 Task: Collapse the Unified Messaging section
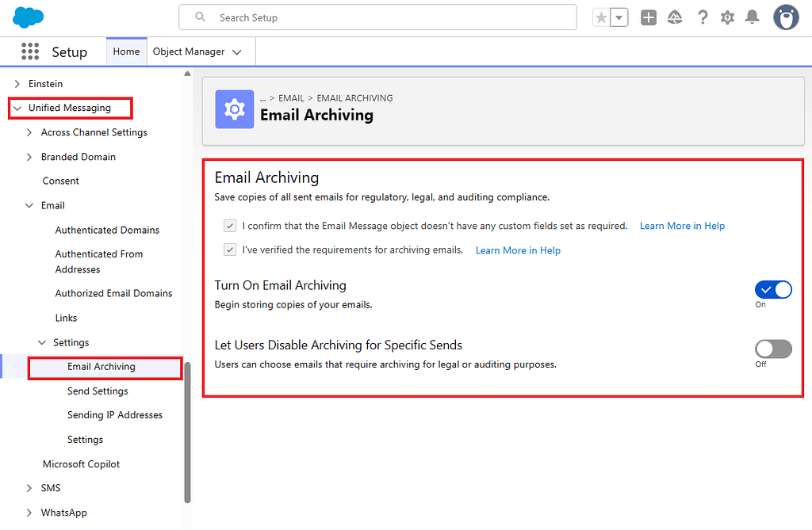point(17,109)
